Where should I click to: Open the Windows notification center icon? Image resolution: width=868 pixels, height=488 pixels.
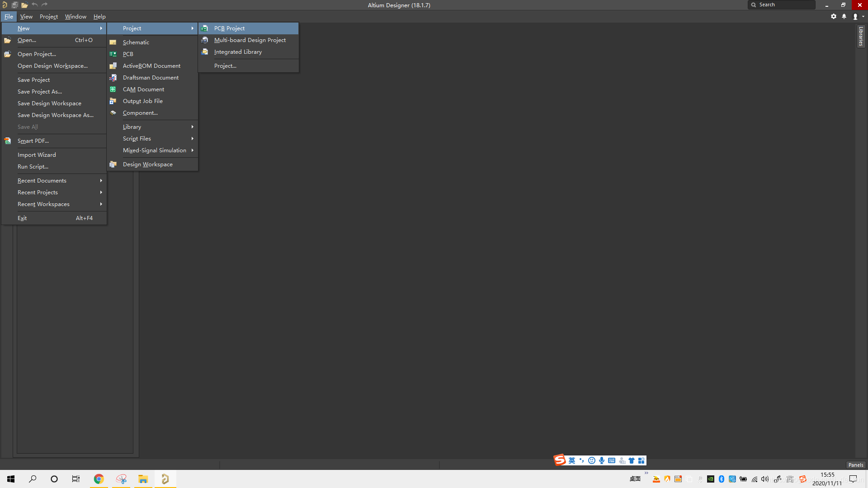tap(853, 479)
